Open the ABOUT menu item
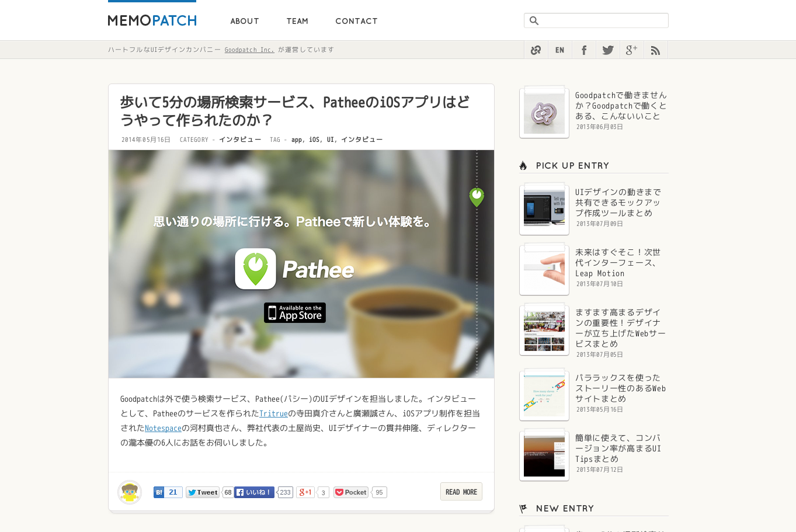796x532 pixels. click(x=245, y=21)
